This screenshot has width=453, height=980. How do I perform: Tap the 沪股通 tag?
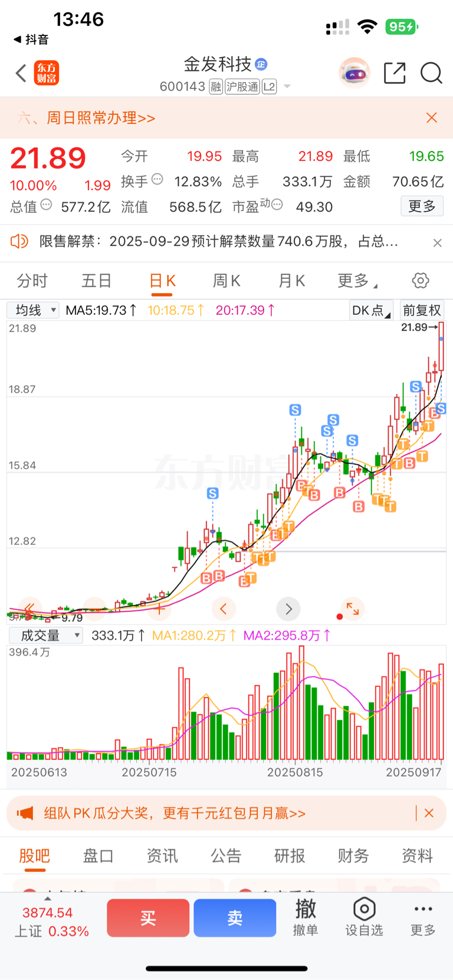242,87
